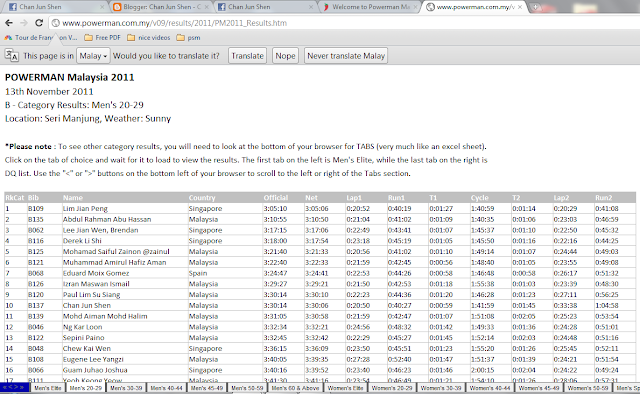
Task: Click Run2 time 1:04:58
Action: (x=607, y=305)
